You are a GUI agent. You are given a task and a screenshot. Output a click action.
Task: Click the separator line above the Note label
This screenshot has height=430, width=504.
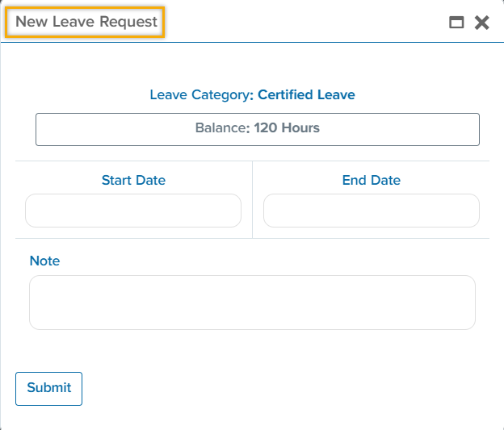tap(252, 238)
